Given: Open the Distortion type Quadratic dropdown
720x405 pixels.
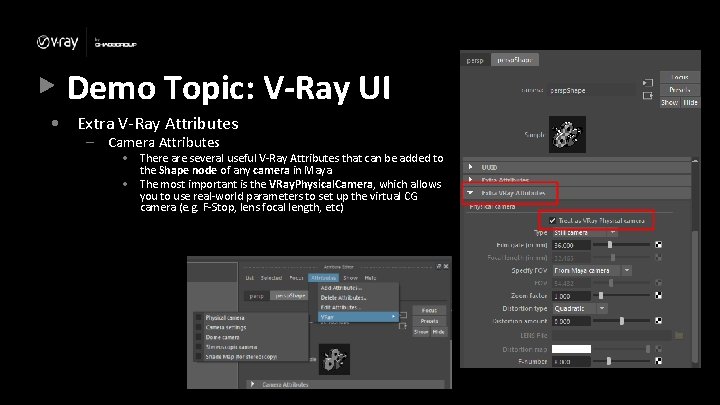Looking at the screenshot, I should [x=579, y=308].
